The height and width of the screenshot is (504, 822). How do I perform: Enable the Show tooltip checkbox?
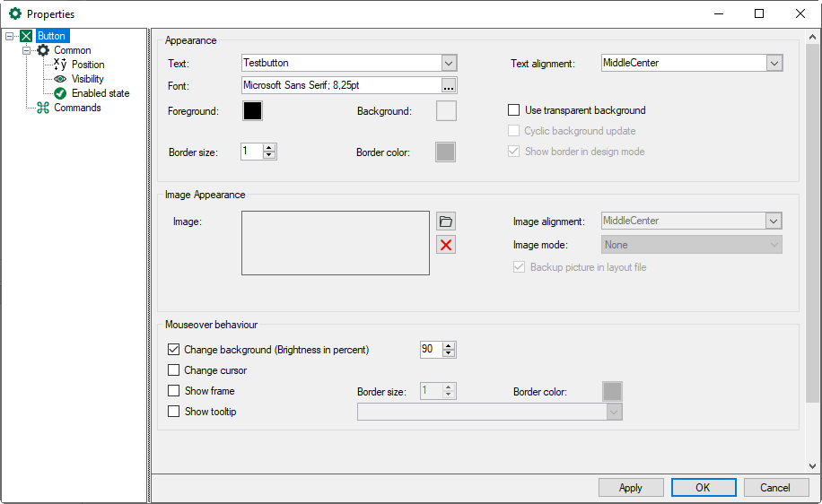(174, 412)
